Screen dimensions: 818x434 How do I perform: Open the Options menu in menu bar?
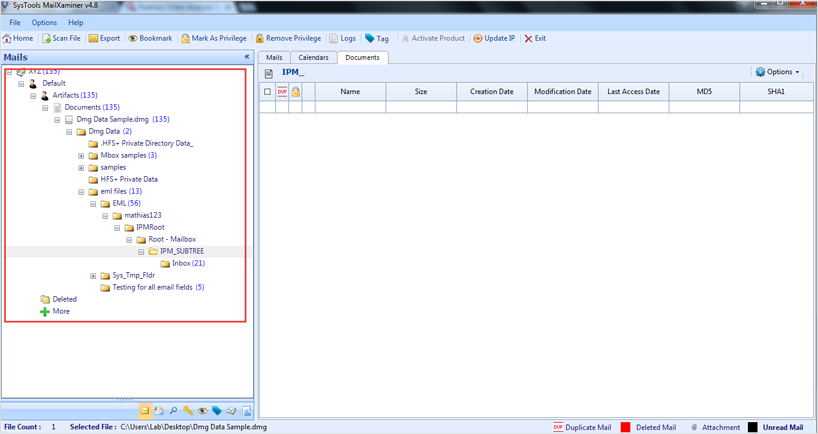click(44, 22)
